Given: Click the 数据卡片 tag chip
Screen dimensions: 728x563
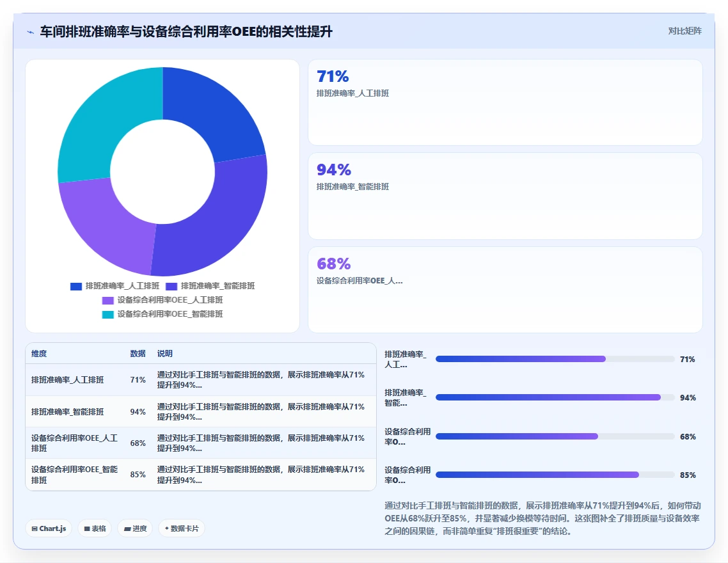Looking at the screenshot, I should [182, 528].
